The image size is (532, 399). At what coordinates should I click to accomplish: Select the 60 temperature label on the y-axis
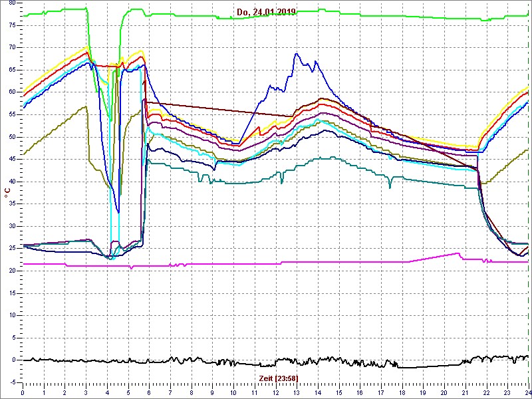(x=12, y=92)
